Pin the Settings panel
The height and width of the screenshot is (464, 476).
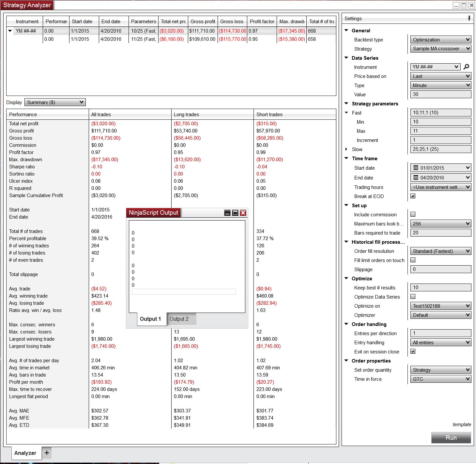click(x=469, y=18)
